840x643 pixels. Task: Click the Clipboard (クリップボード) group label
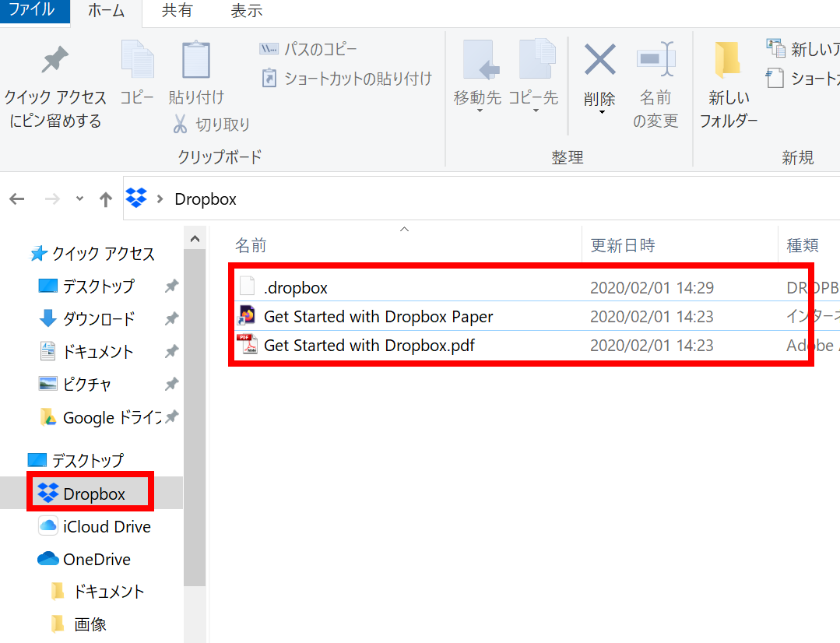pos(220,157)
